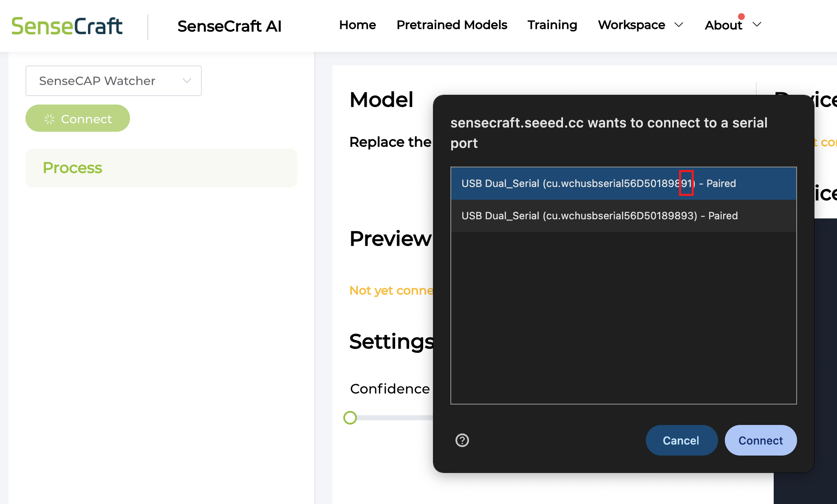Click the Confidence label
Image resolution: width=837 pixels, height=504 pixels.
(x=390, y=389)
